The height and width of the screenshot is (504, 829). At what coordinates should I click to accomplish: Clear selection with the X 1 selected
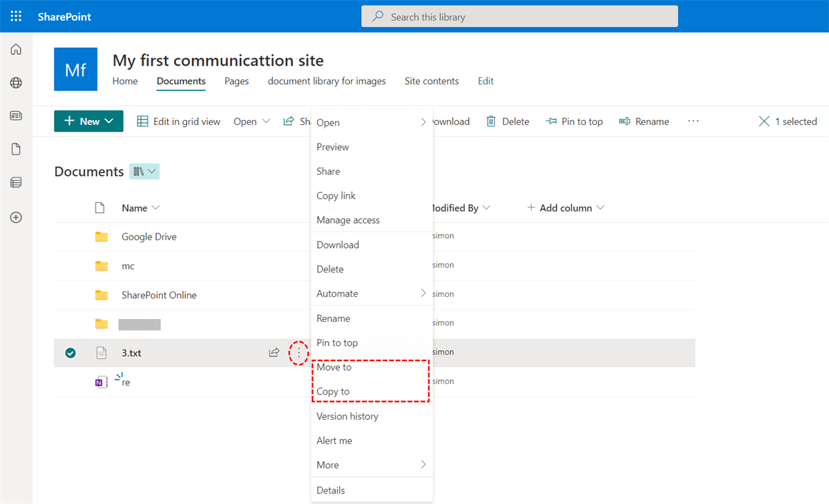point(764,122)
